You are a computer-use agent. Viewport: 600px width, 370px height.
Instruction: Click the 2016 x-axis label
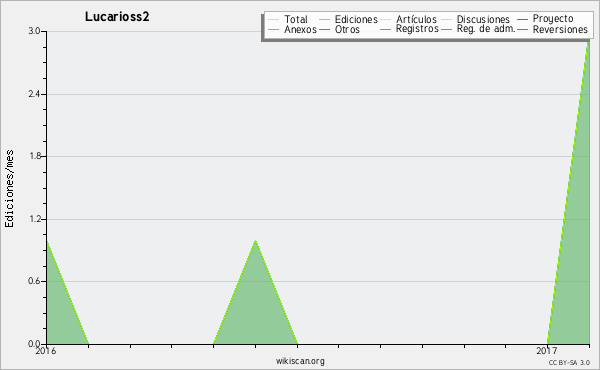[46, 351]
